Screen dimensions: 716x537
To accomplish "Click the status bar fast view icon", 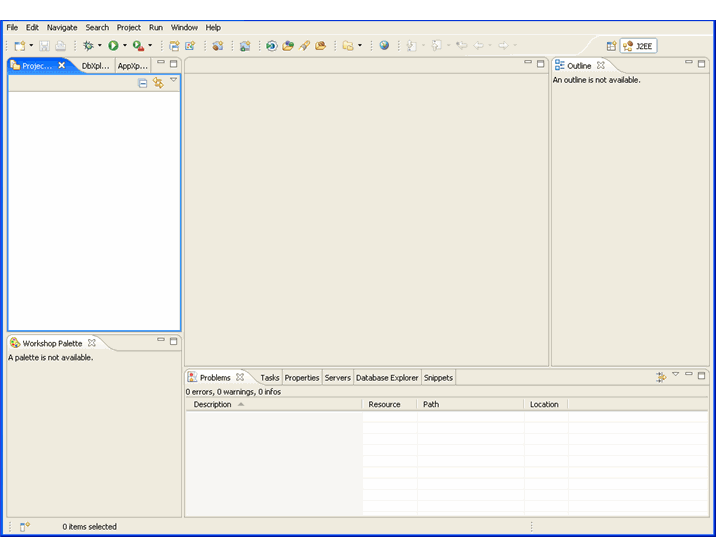I will [x=25, y=527].
